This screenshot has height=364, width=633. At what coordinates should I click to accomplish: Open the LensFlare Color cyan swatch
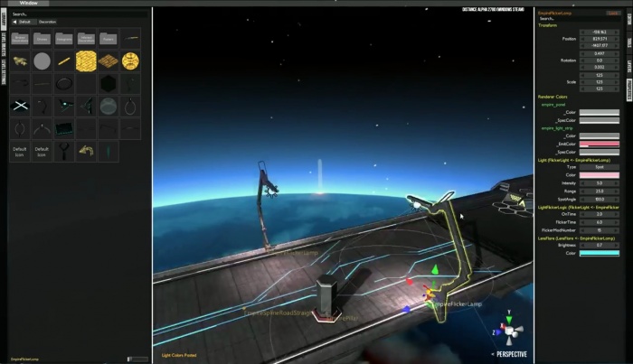[600, 253]
